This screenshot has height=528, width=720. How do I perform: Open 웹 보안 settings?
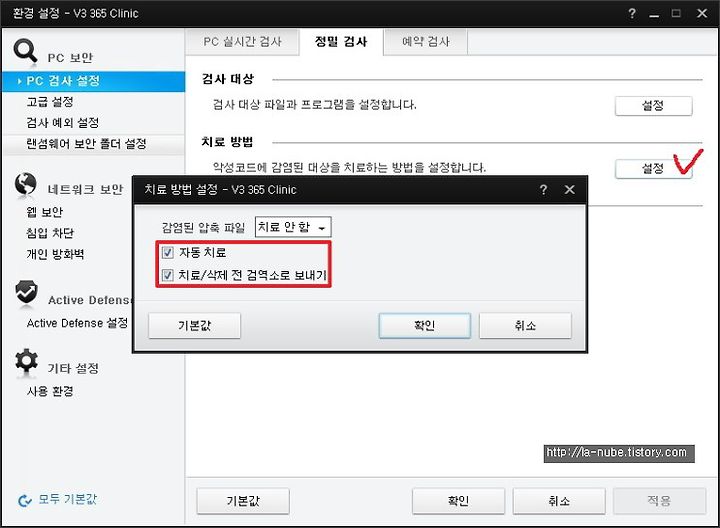pyautogui.click(x=45, y=212)
